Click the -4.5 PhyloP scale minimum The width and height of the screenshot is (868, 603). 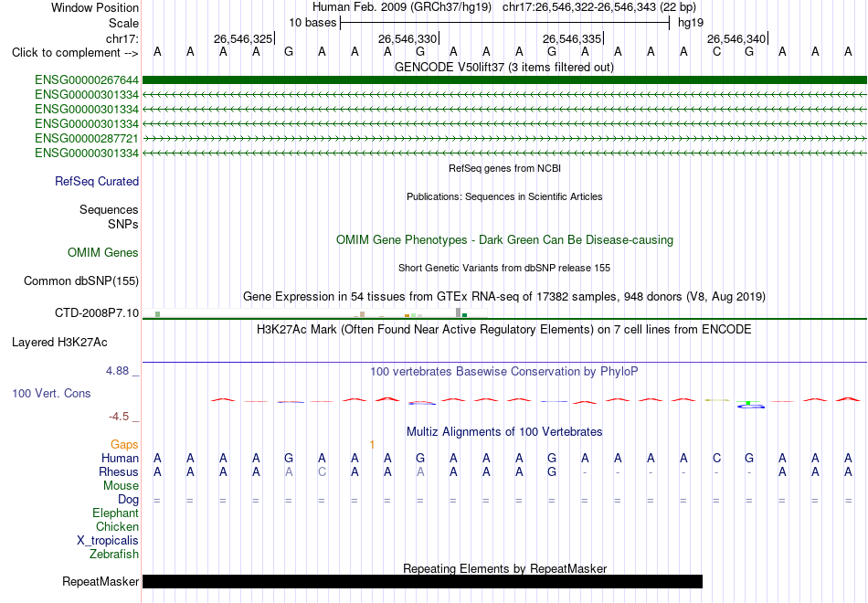tap(119, 417)
